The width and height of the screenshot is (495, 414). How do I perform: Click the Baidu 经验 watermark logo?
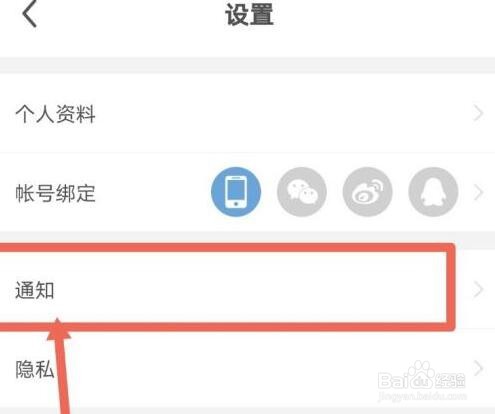coord(422,377)
